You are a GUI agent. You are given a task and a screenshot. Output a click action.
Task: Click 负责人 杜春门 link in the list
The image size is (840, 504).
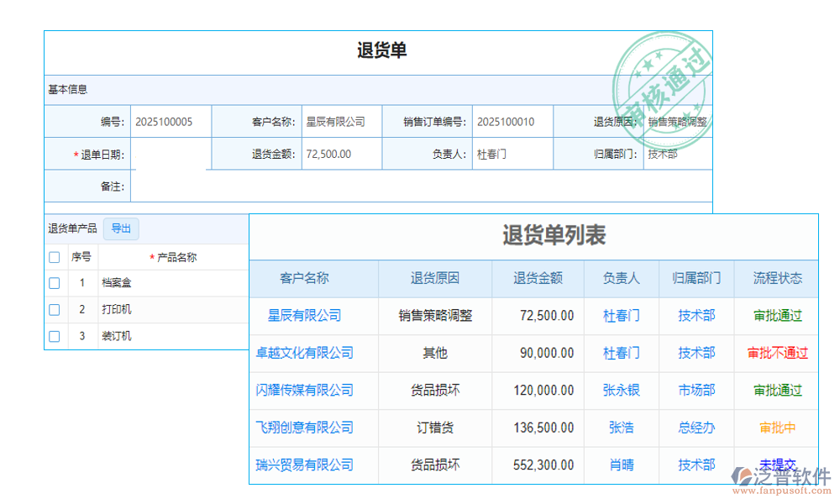[x=622, y=316]
